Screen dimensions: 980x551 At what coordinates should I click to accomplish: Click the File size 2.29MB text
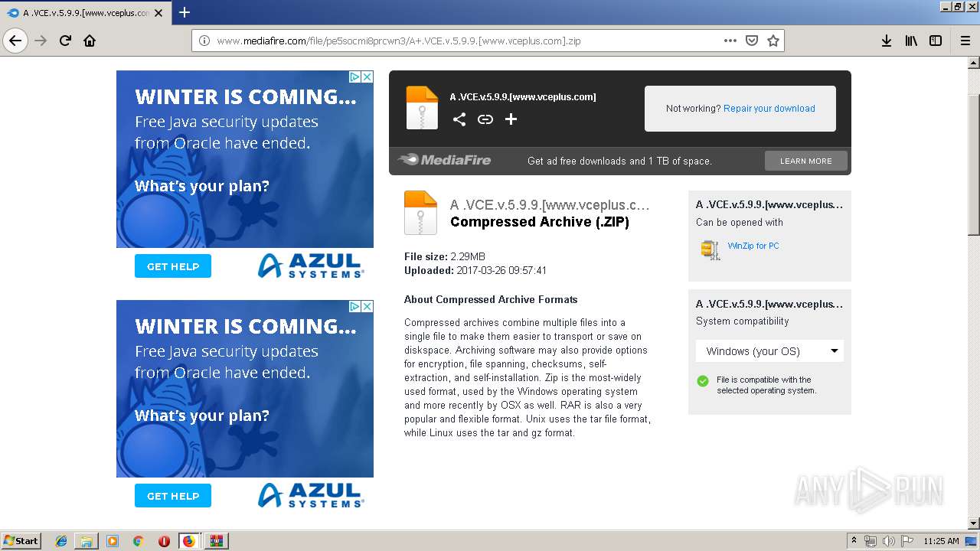(445, 256)
